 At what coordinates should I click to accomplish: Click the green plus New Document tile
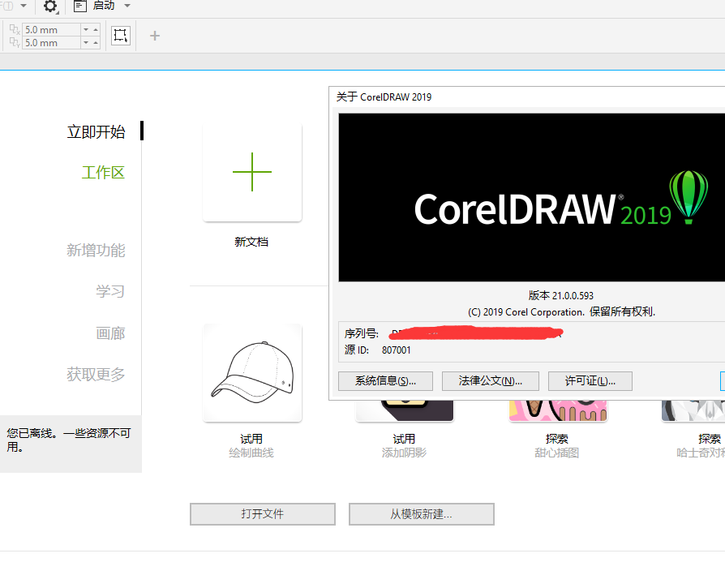click(252, 172)
